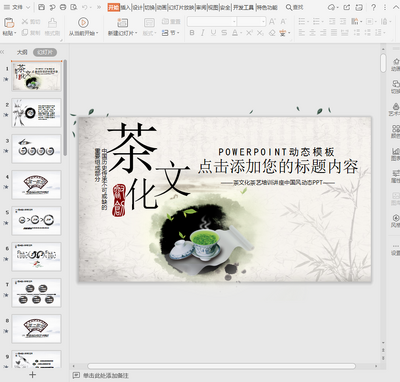Expand the Numbering list dropdown arrow
The height and width of the screenshot is (382, 400).
tap(322, 22)
